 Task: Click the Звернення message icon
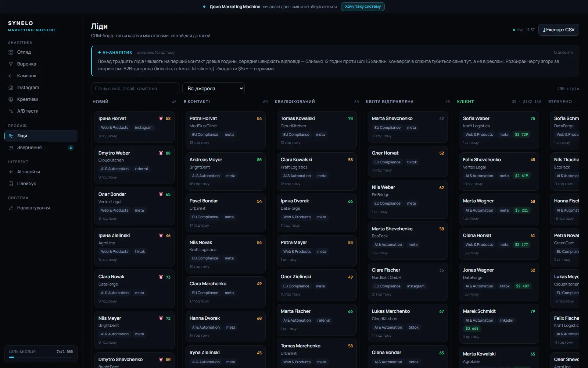click(x=11, y=148)
